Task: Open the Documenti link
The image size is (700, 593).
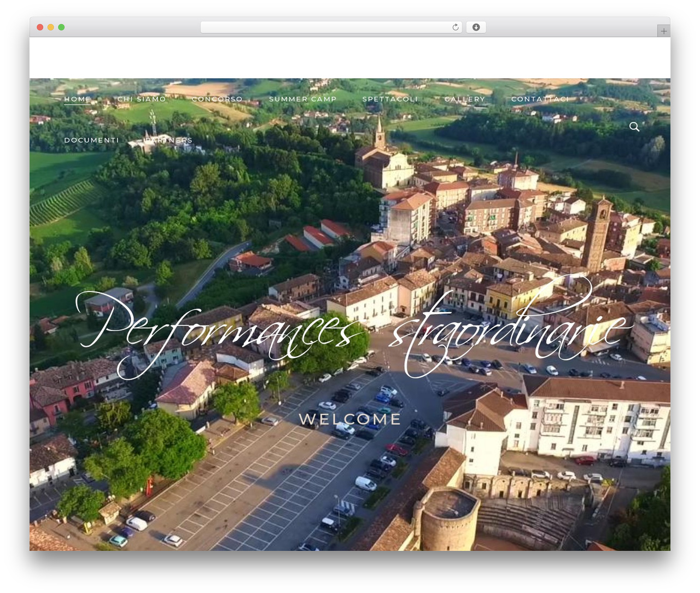Action: (91, 140)
